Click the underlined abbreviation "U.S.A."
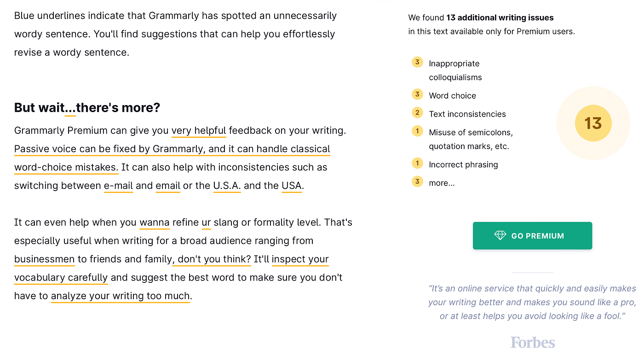The image size is (644, 356). point(227,186)
